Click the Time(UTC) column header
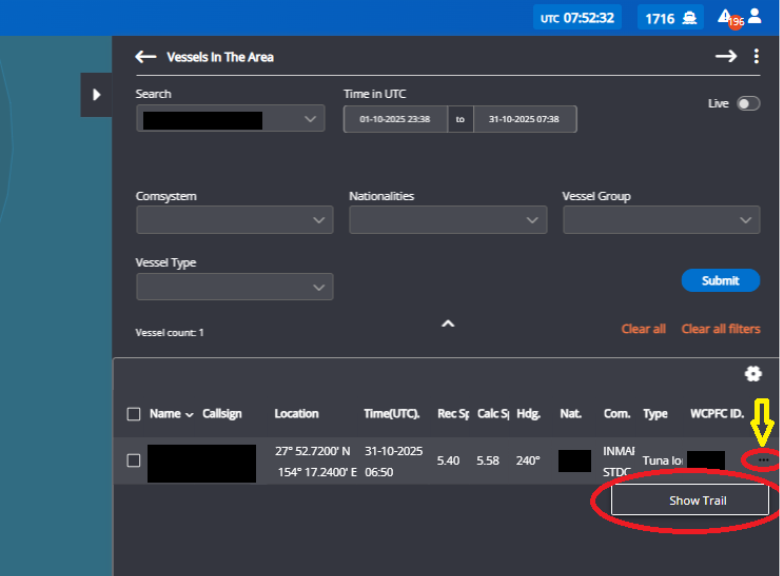780x576 pixels. (392, 414)
